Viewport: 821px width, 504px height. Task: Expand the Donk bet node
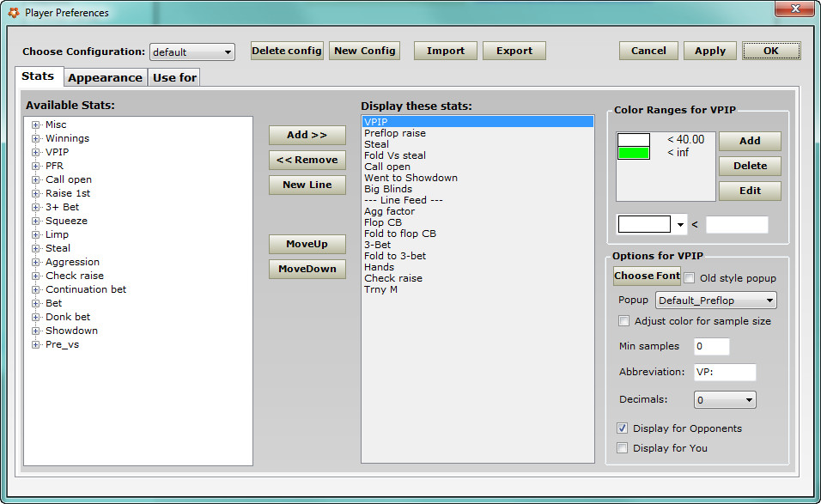coord(35,317)
